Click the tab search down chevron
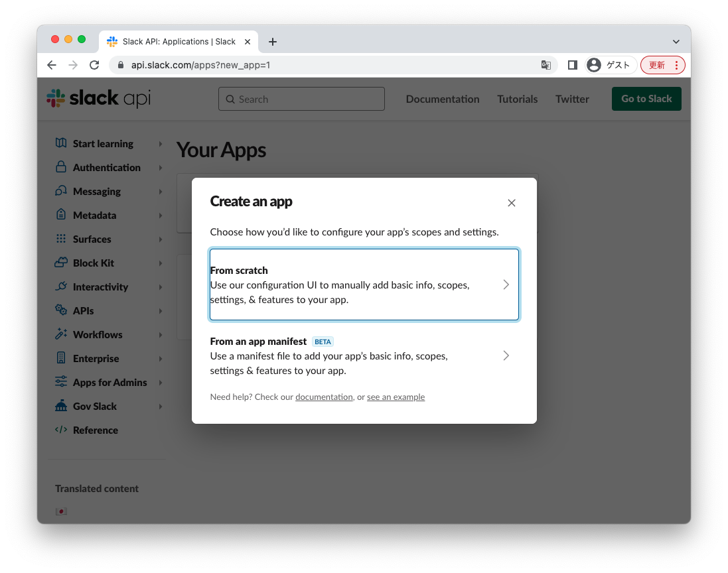The image size is (728, 573). pos(676,42)
